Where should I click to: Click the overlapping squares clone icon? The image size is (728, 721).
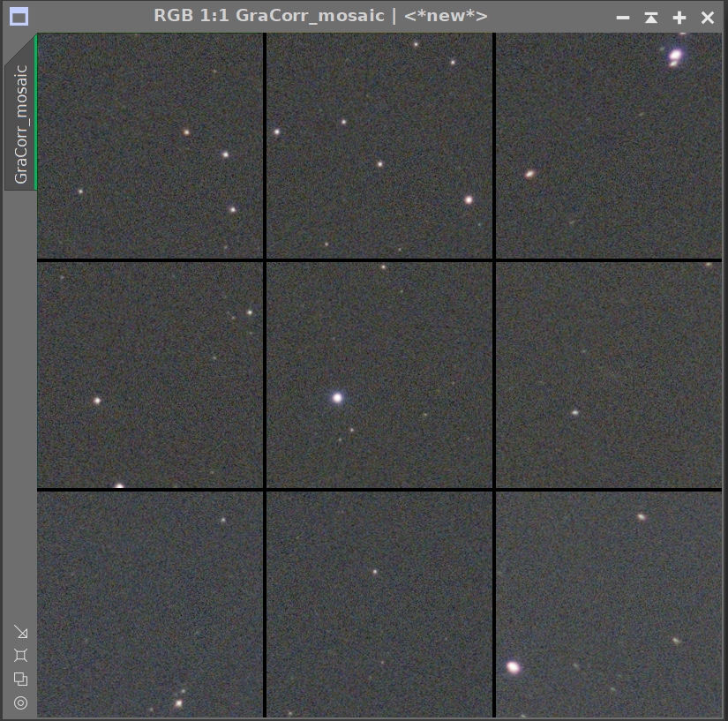[x=21, y=679]
